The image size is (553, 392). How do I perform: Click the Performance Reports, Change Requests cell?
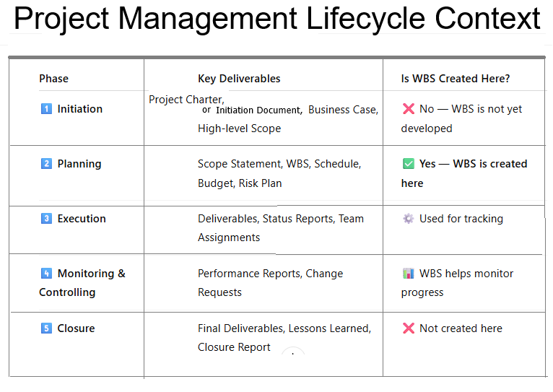pos(270,282)
